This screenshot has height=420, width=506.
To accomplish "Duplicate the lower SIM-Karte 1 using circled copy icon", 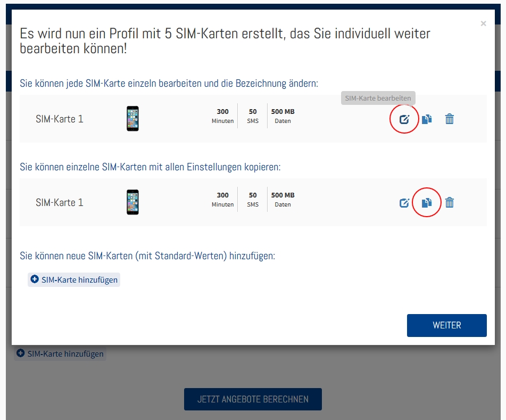I will (x=427, y=203).
